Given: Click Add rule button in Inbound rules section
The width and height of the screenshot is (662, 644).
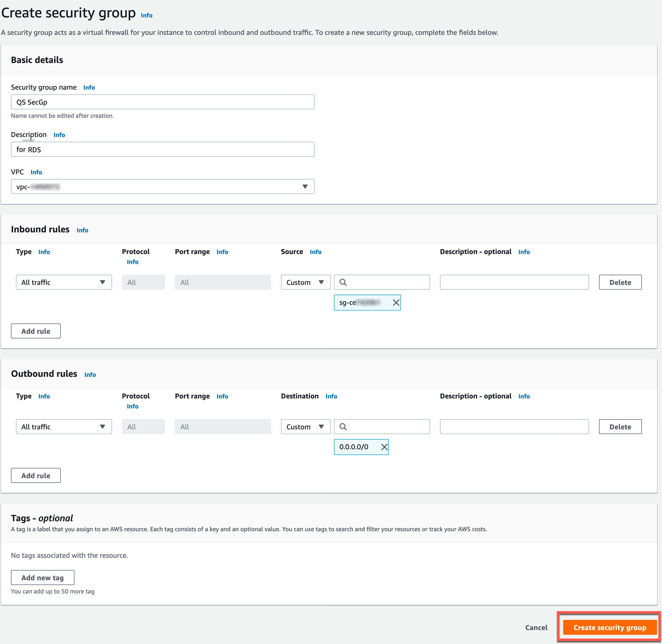Looking at the screenshot, I should click(x=35, y=330).
